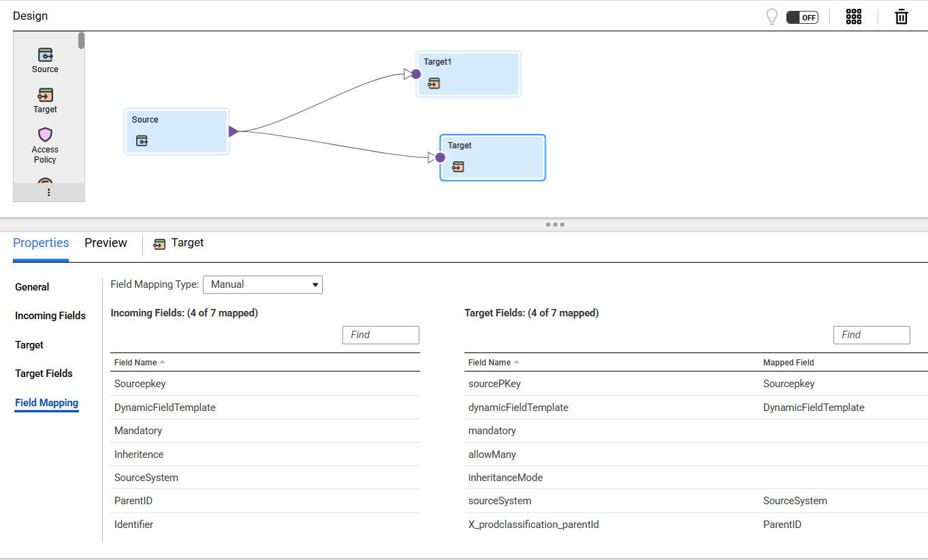Select target field sourcePKey

[x=494, y=384]
